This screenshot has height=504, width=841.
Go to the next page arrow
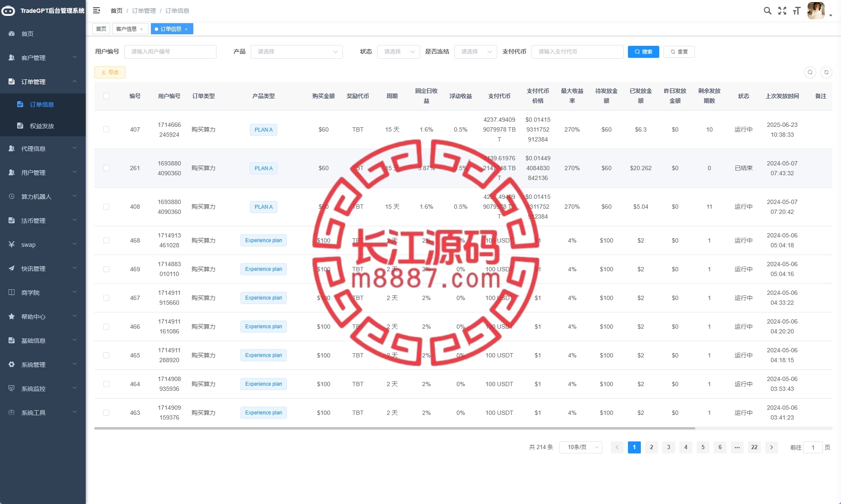(772, 447)
